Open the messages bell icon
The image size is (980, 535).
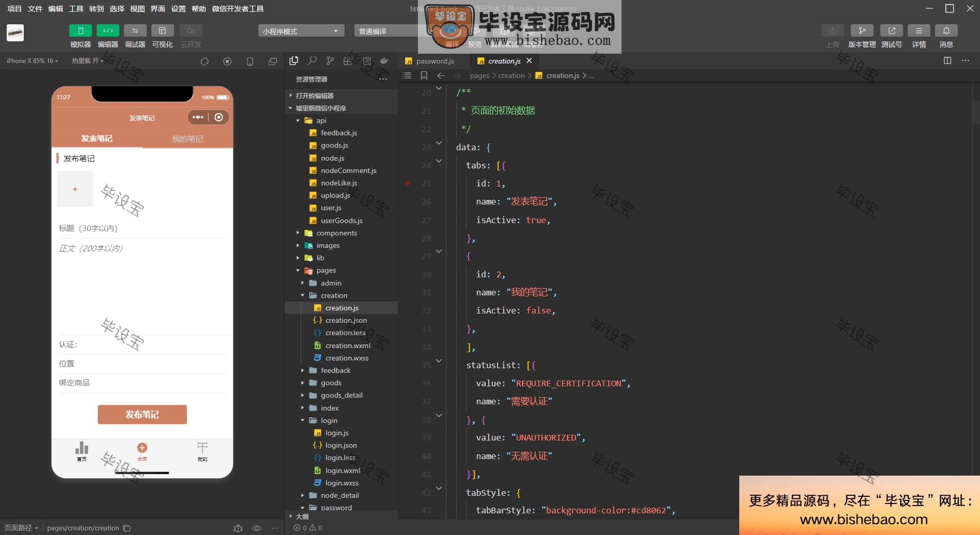(x=946, y=31)
